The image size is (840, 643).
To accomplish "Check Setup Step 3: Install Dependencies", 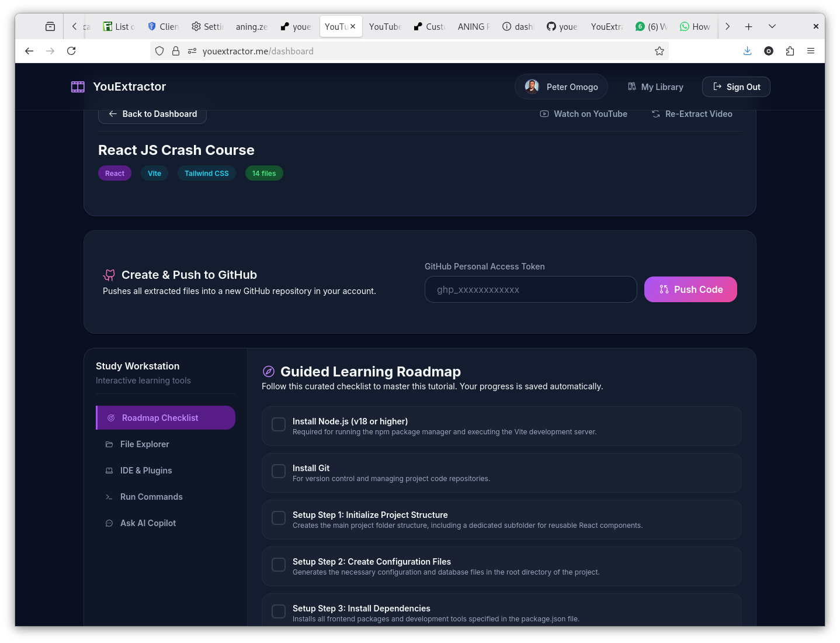I will click(279, 611).
